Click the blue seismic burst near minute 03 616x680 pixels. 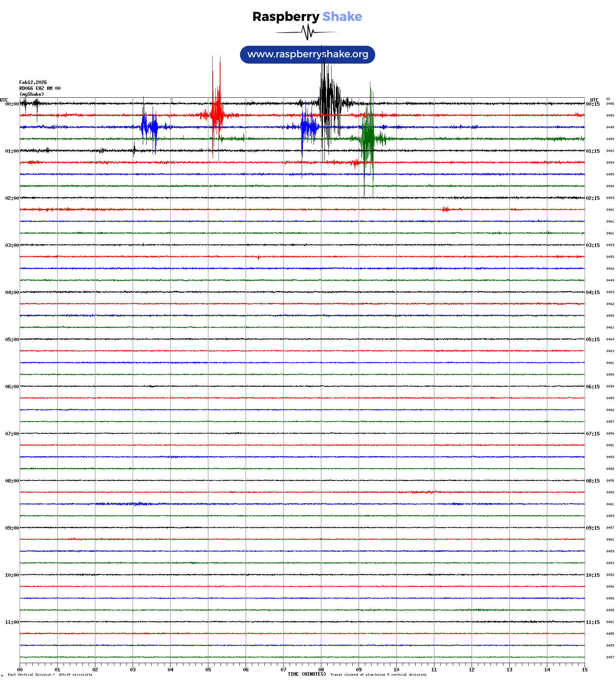click(x=149, y=126)
